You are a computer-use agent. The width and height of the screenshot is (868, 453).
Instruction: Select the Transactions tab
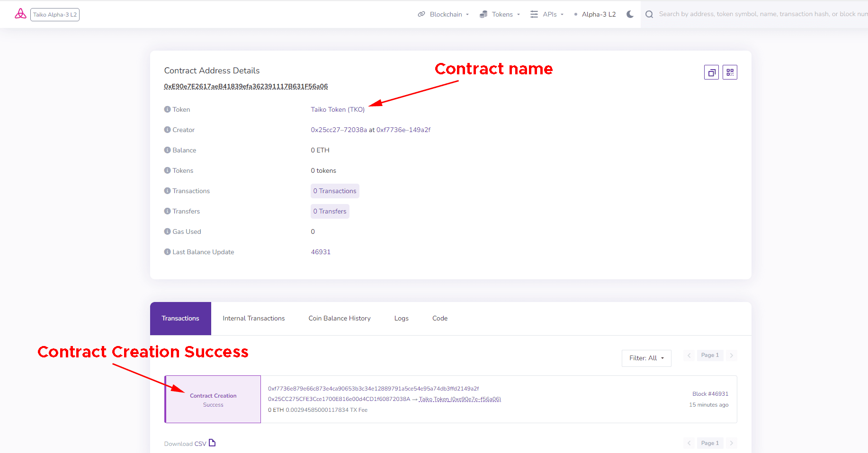[x=180, y=319]
